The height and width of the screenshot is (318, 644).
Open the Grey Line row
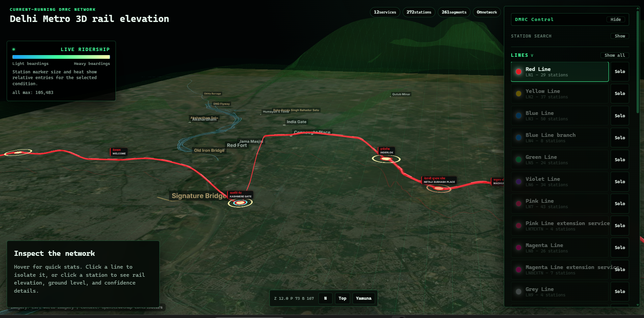point(560,292)
